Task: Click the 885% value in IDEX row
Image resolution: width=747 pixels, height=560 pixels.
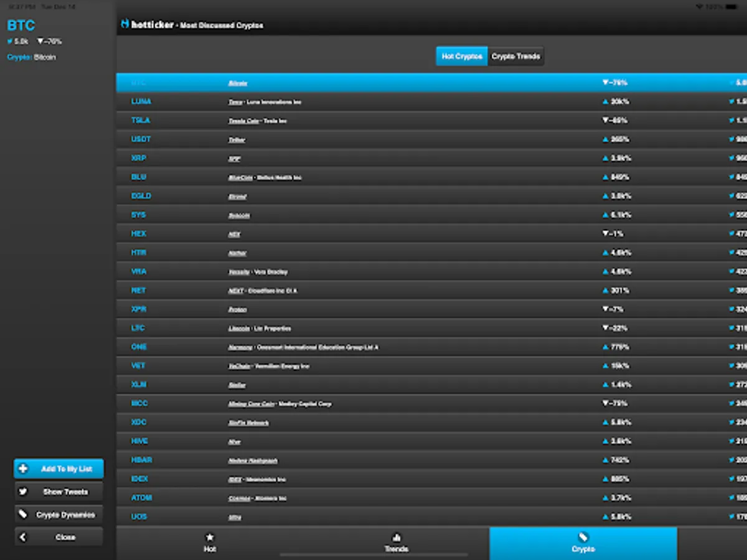Action: click(620, 479)
